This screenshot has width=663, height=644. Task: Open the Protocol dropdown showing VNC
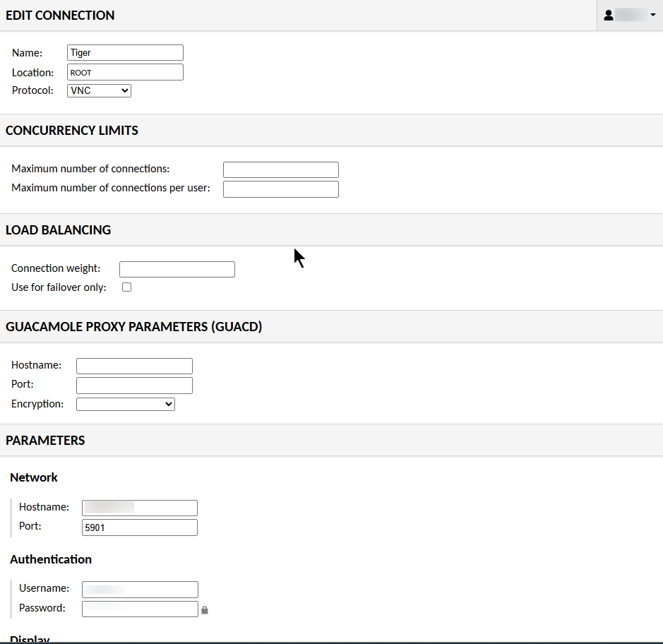tap(99, 90)
